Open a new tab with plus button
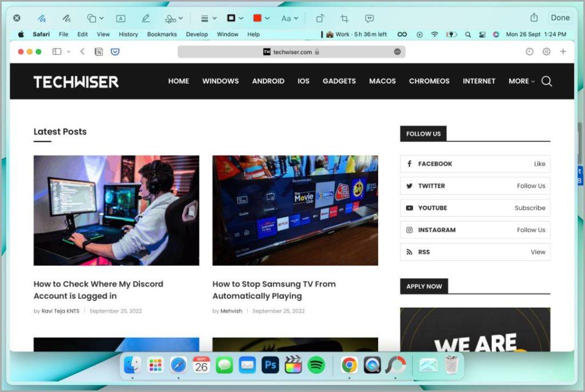The height and width of the screenshot is (392, 585). tap(563, 51)
